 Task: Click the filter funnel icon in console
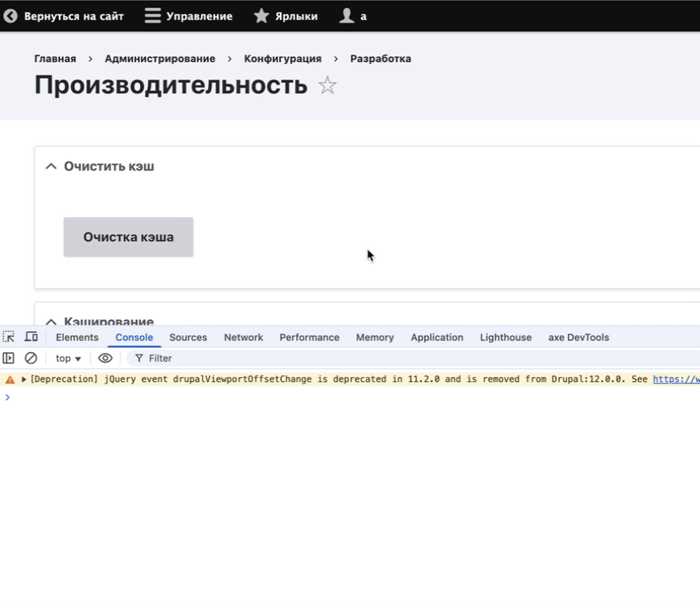click(x=139, y=358)
